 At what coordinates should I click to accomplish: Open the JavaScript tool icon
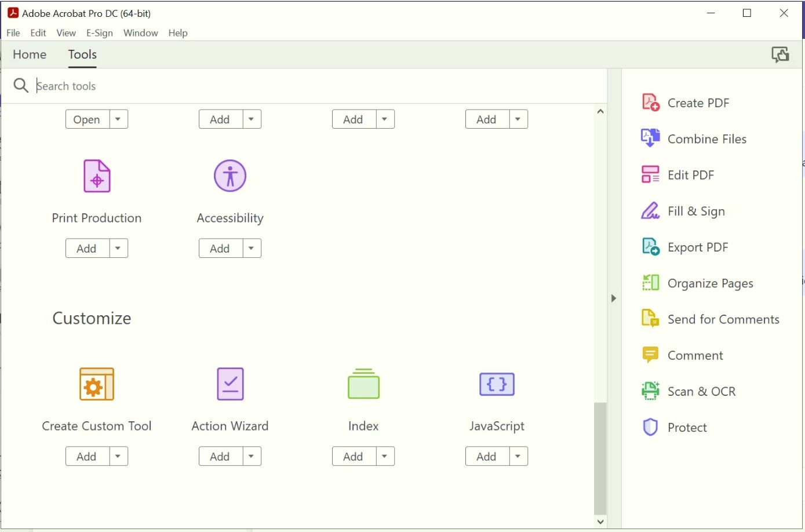[x=497, y=384]
